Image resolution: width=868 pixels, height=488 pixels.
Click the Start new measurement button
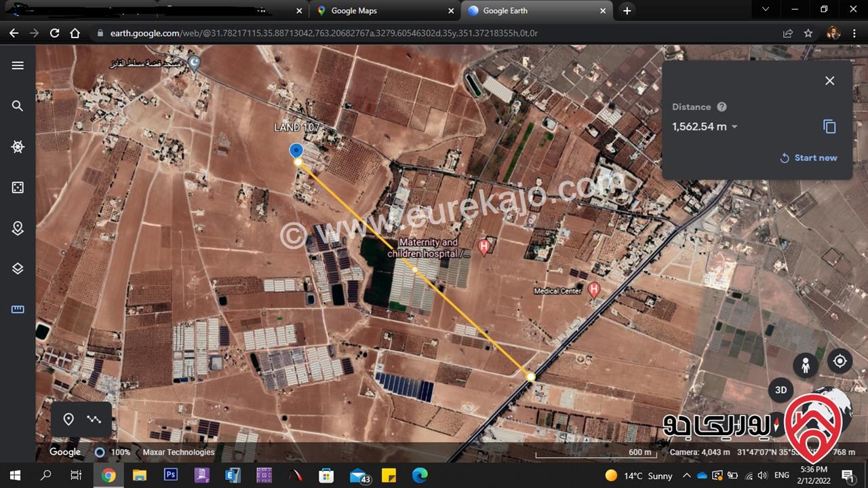click(x=808, y=157)
